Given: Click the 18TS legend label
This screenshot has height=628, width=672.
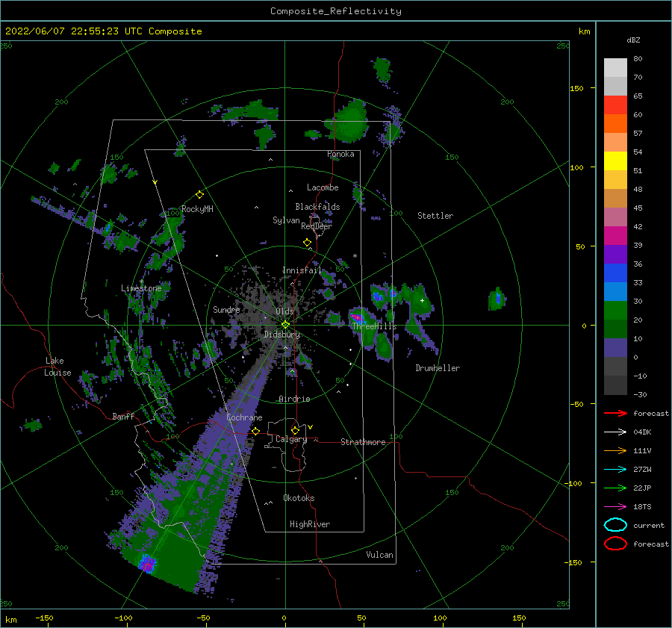Looking at the screenshot, I should pos(642,507).
